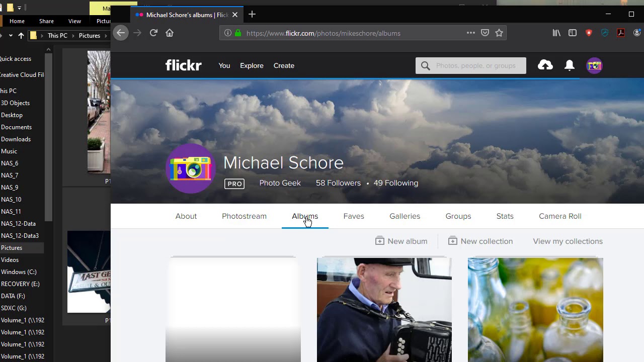The height and width of the screenshot is (362, 644).
Task: Open the Galleries tab
Action: pos(405,216)
